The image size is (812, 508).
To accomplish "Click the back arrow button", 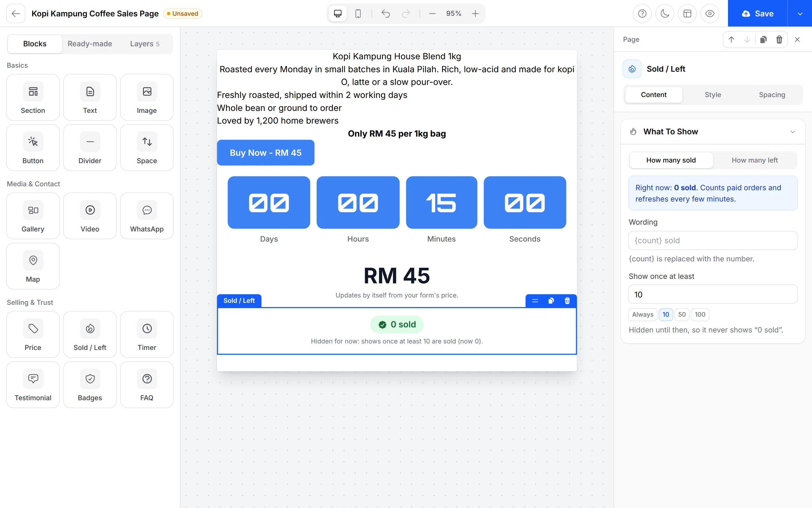I will (16, 14).
